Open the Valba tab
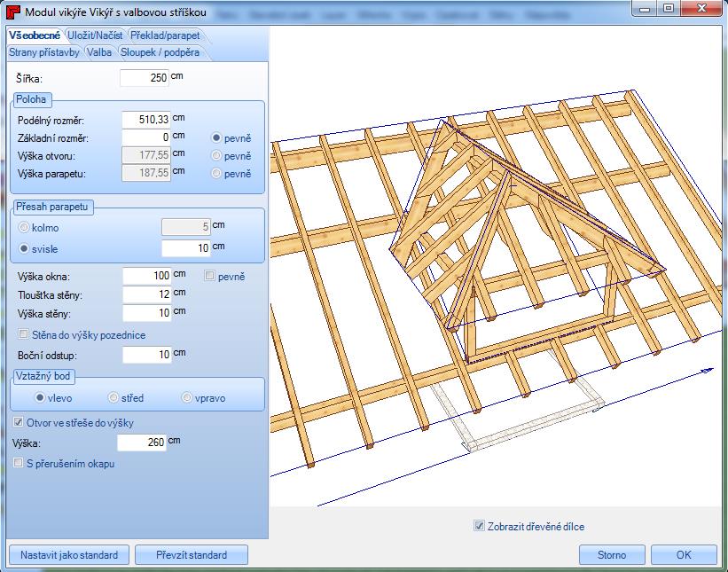728x572 pixels. (99, 52)
